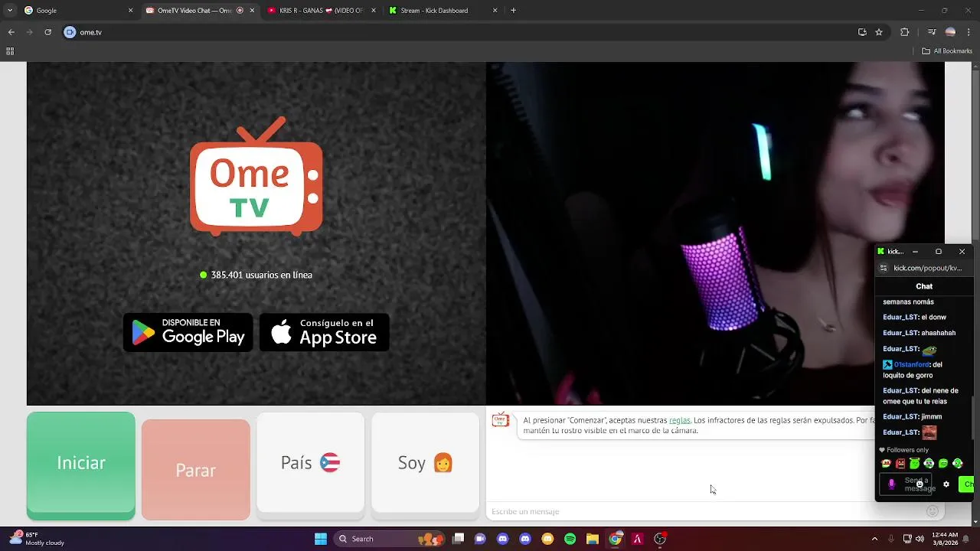Open Task View on the taskbar
The image size is (980, 551).
coord(458,539)
